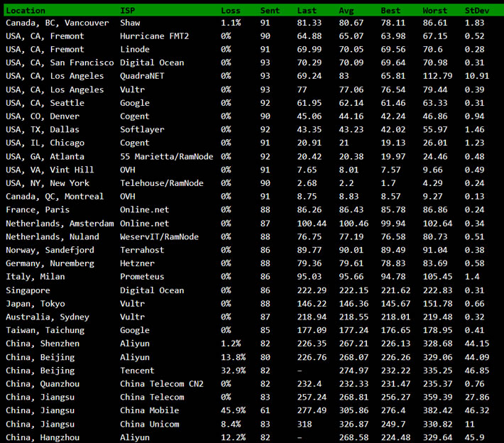
Task: Select the 'France, Paris' location
Action: tap(38, 210)
